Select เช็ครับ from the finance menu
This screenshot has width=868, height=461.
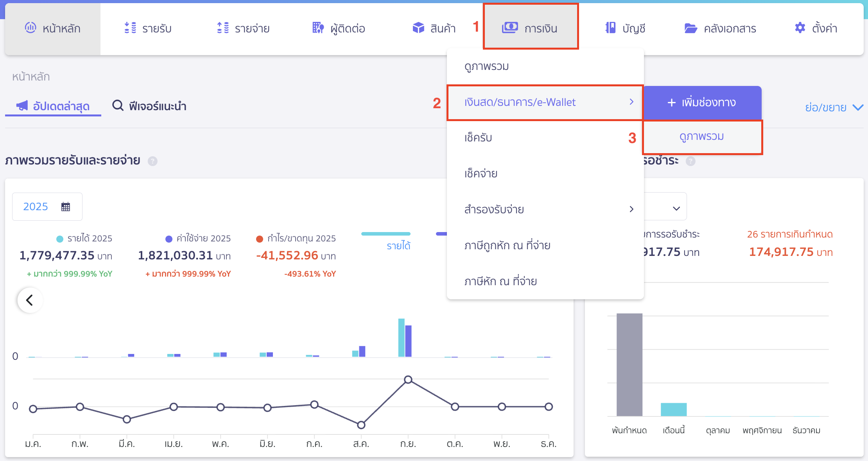click(x=479, y=138)
